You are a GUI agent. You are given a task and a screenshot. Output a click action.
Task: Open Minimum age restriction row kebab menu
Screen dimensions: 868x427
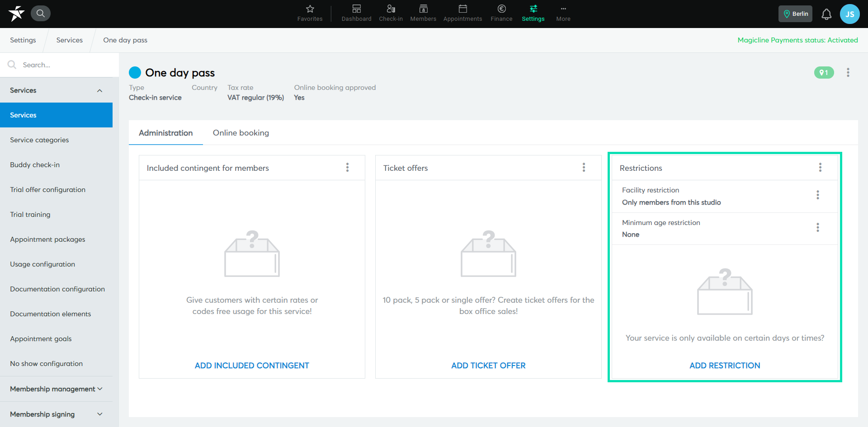point(817,227)
